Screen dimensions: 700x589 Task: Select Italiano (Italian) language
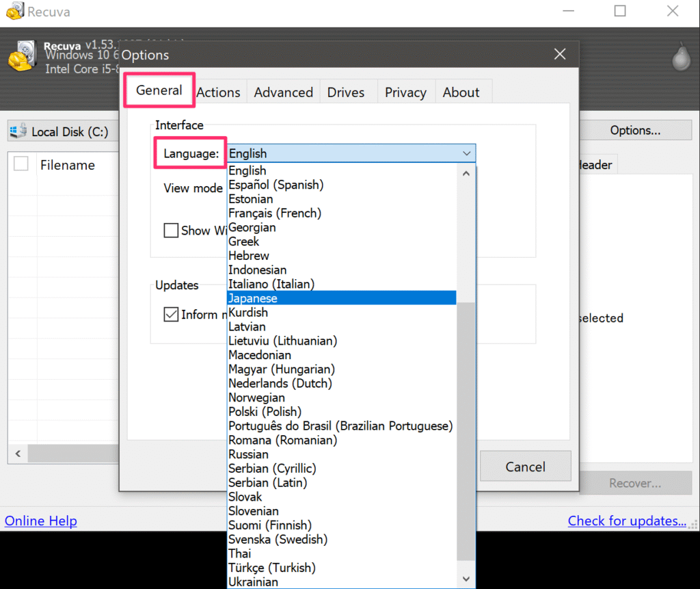pos(342,284)
